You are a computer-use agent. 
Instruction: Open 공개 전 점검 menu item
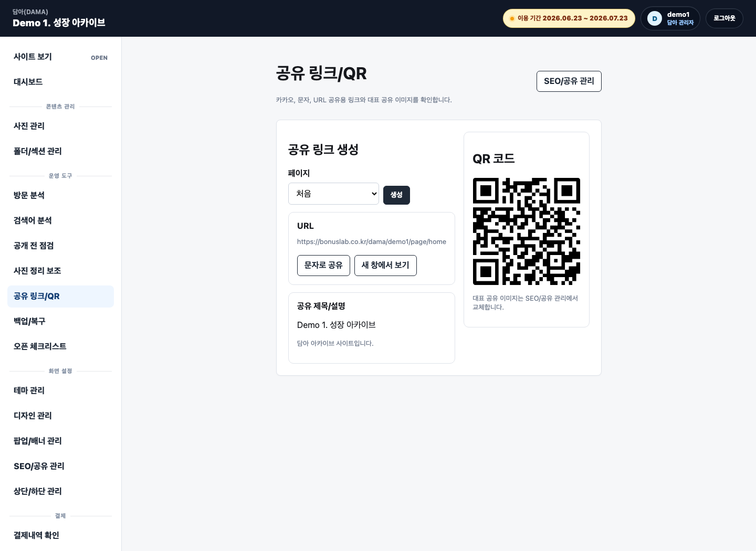60,246
